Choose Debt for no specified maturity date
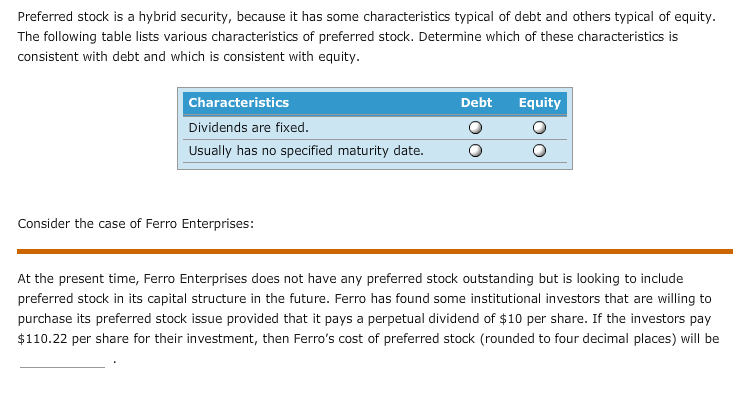 [475, 151]
